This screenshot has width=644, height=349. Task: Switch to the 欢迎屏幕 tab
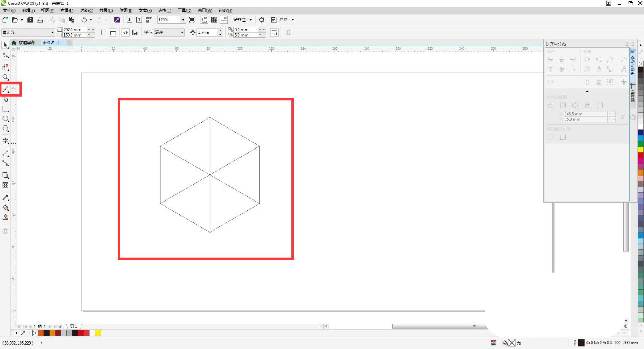(27, 43)
